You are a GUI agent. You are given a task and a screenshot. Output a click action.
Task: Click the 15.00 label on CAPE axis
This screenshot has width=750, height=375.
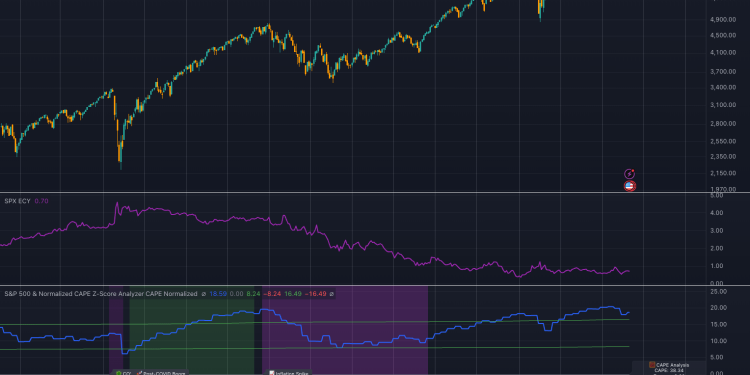[x=719, y=325]
